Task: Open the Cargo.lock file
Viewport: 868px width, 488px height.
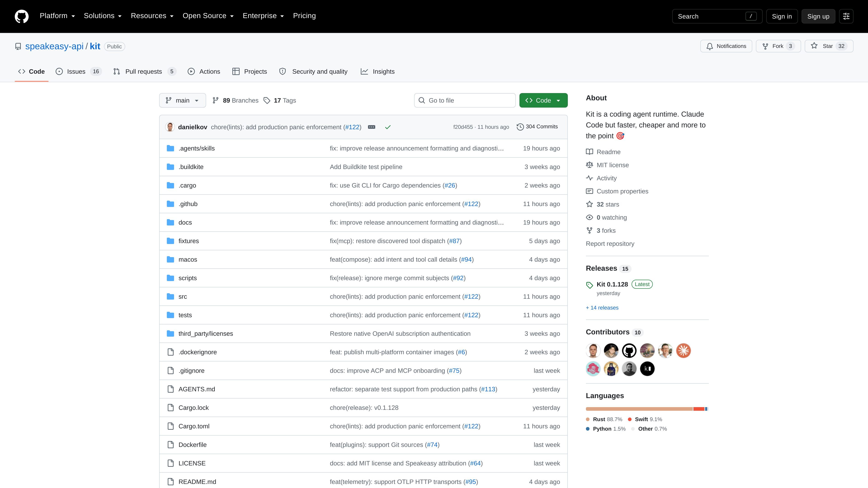Action: tap(193, 408)
